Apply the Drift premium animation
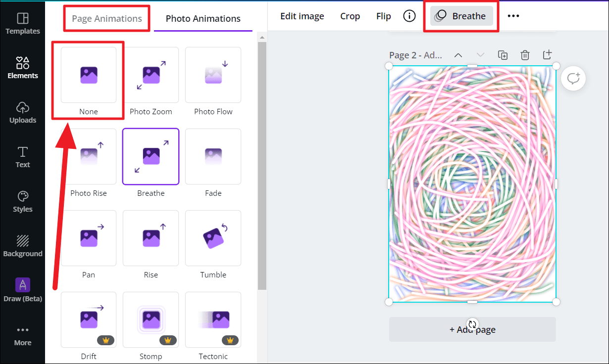The image size is (609, 364). click(89, 319)
